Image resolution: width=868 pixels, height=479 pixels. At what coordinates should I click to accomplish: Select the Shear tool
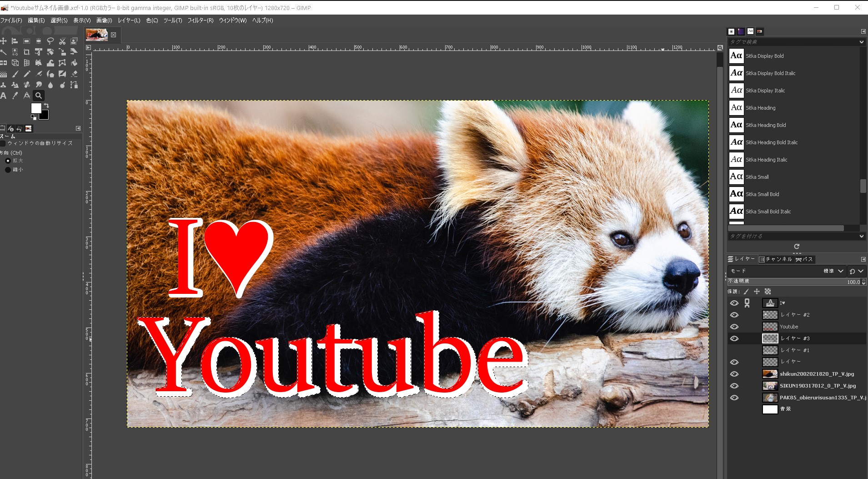74,52
